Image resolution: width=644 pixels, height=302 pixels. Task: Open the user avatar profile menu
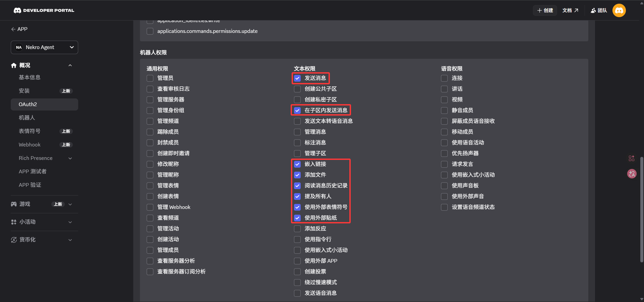[619, 10]
